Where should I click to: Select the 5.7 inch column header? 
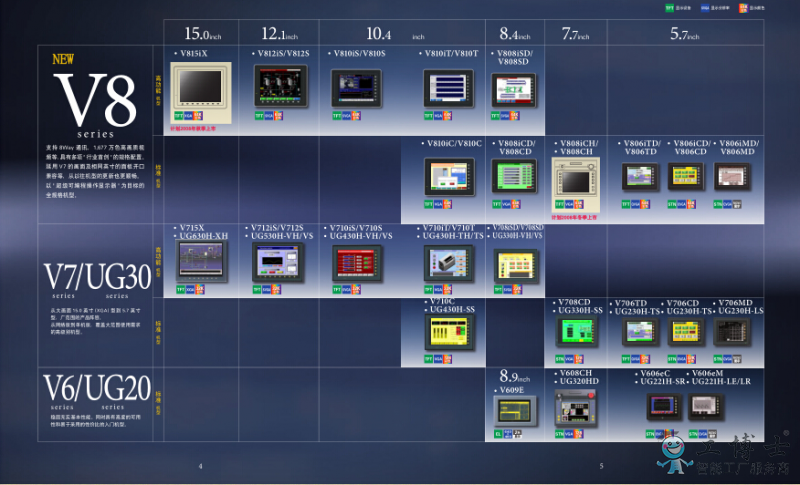coord(685,34)
